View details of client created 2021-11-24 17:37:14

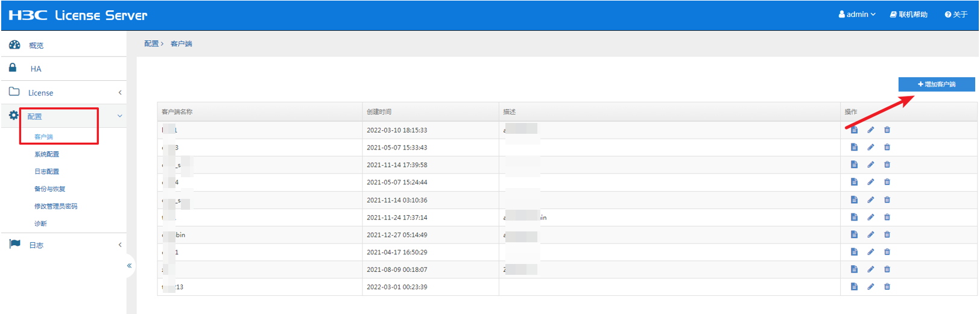click(x=854, y=217)
